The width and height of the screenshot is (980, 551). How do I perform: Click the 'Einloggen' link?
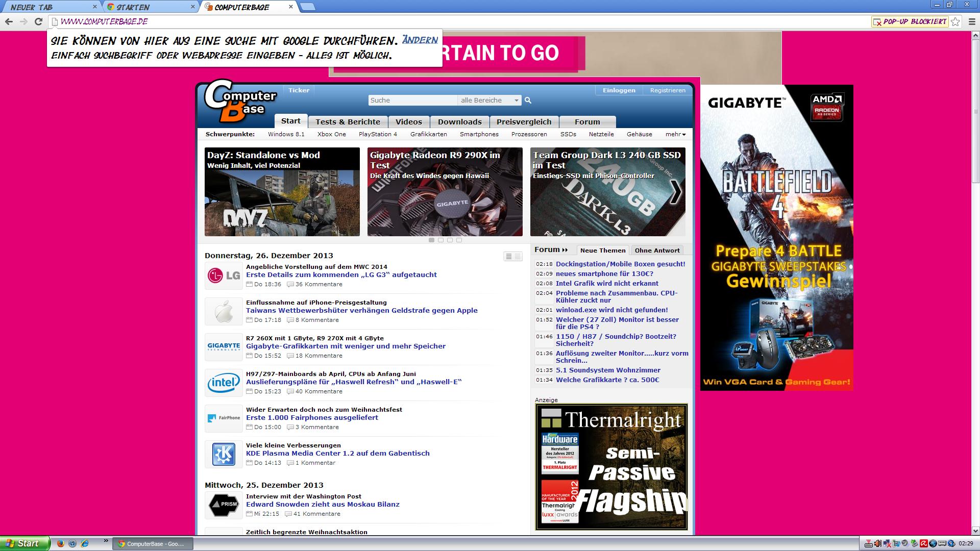coord(619,90)
